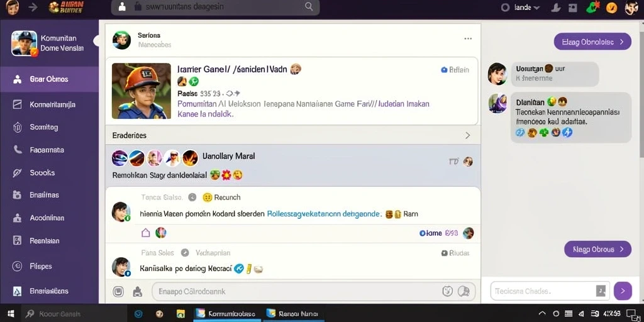Click the orange check badge icon
This screenshot has width=644, height=322.
pos(611,8)
